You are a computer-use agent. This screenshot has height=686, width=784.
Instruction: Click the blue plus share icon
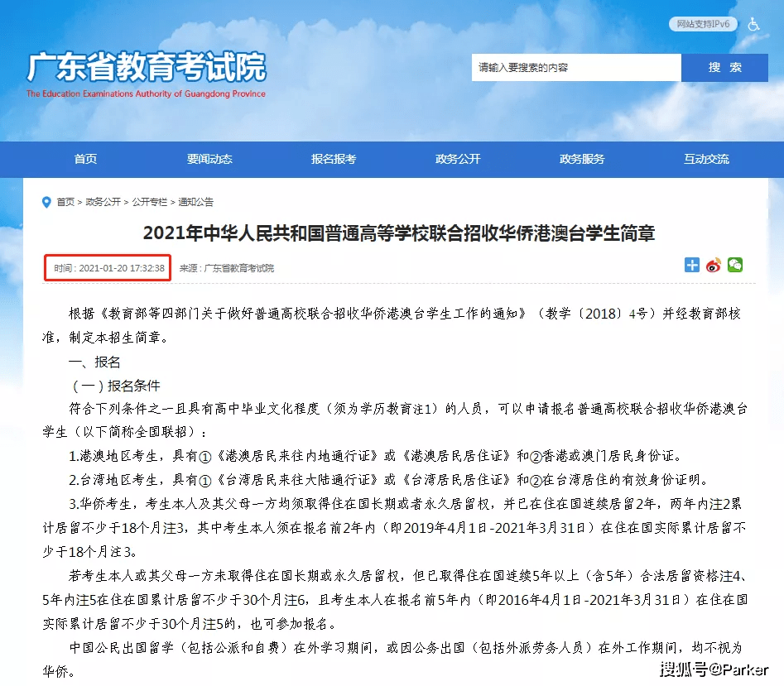692,266
